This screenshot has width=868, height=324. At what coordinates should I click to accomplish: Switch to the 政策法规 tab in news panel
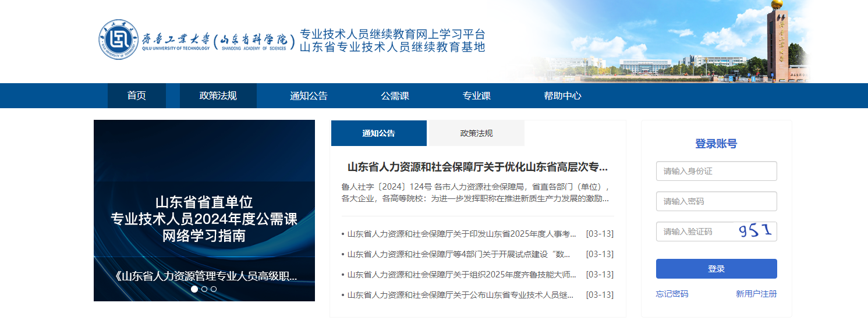click(x=476, y=133)
